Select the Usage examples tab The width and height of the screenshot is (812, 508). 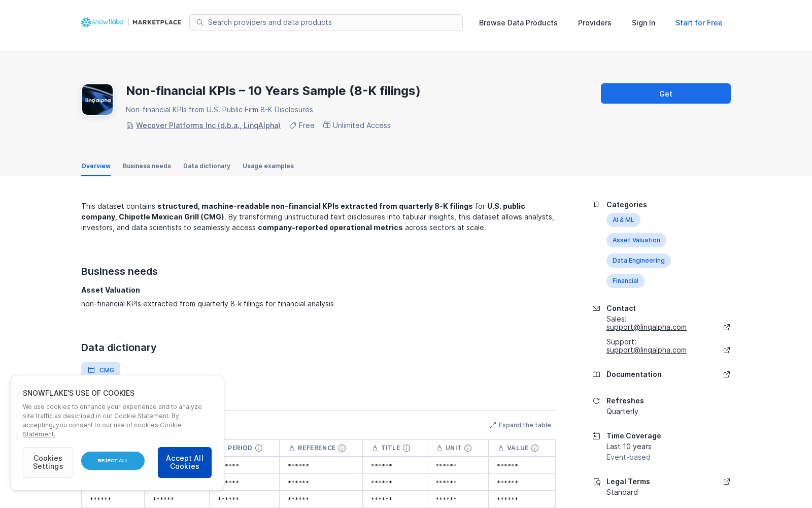(268, 166)
